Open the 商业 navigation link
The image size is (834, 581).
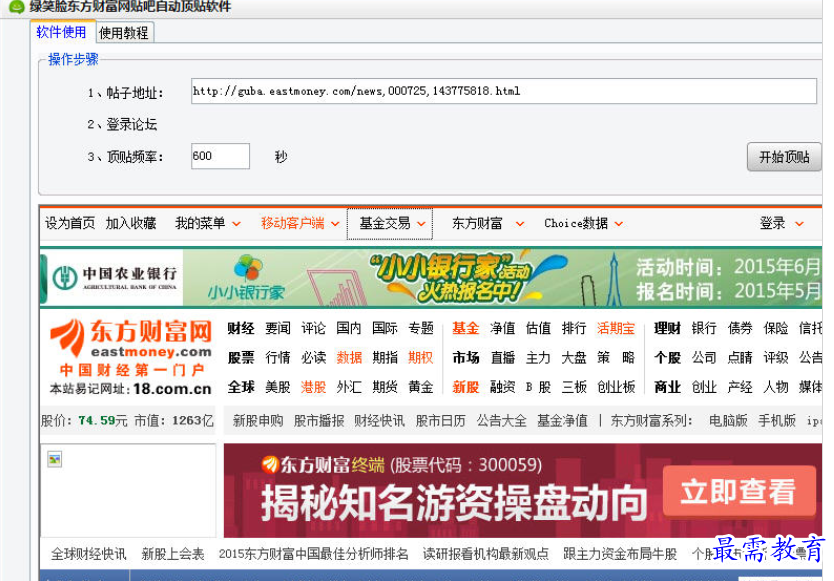coord(668,387)
